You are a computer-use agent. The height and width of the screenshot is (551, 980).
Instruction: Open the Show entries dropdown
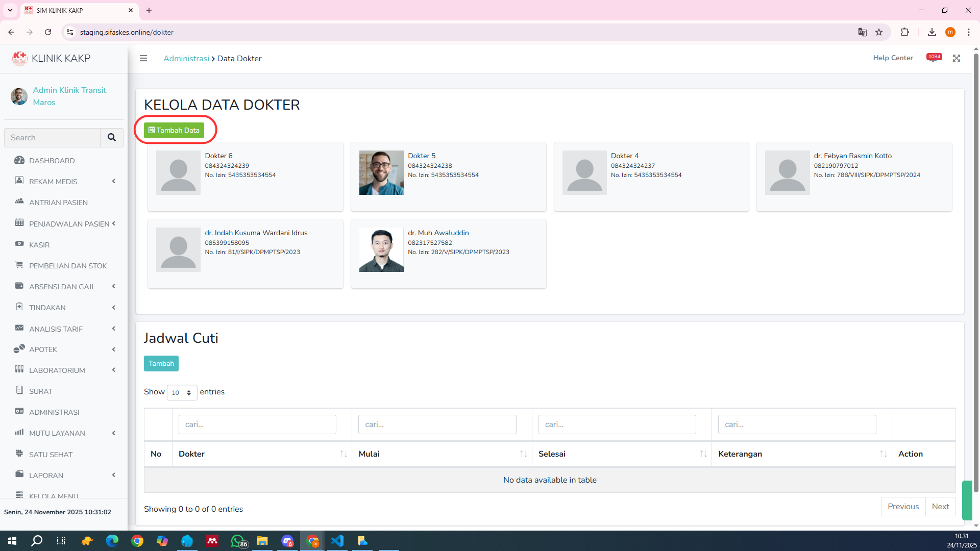click(182, 392)
